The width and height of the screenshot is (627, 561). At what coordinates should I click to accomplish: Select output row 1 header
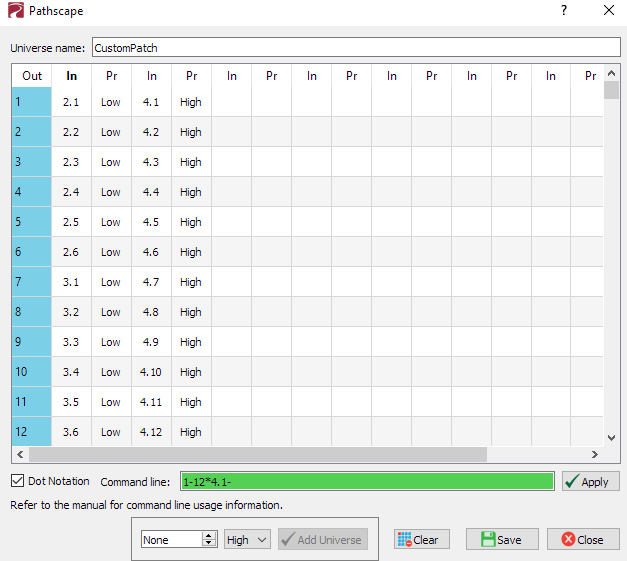31,102
